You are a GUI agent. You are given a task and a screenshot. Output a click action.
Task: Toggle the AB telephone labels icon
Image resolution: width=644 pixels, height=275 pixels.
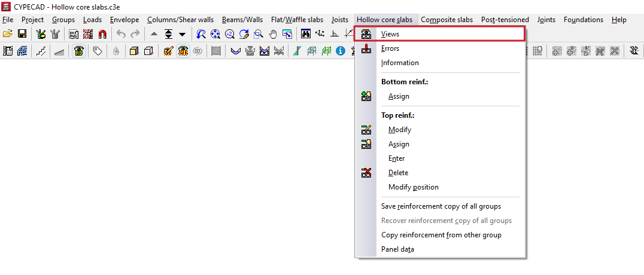(79, 51)
